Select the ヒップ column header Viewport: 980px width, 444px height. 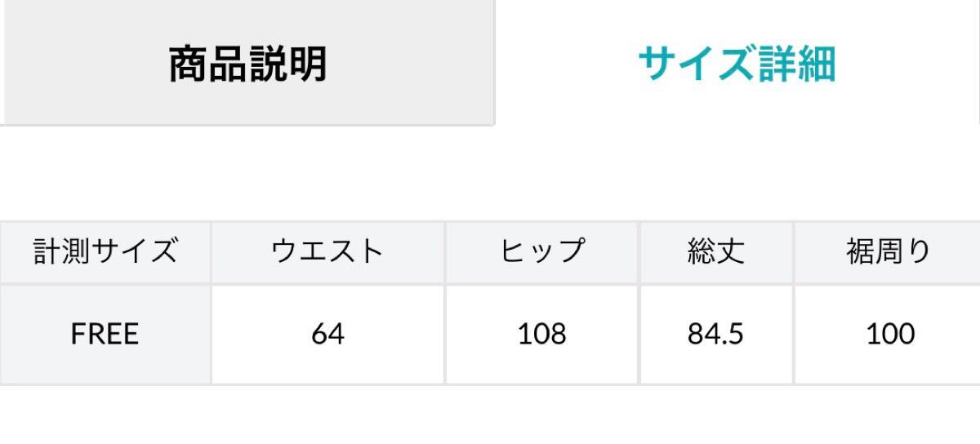coord(542,252)
